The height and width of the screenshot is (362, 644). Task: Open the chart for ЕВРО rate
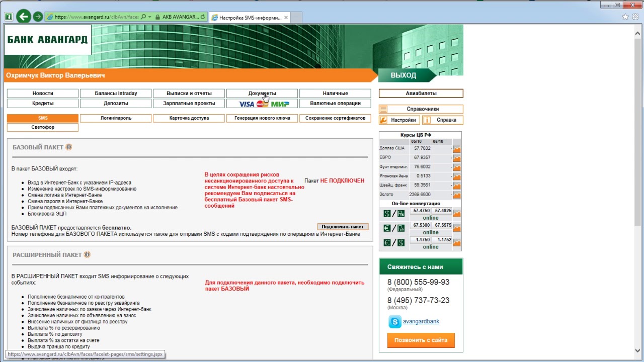coord(456,158)
